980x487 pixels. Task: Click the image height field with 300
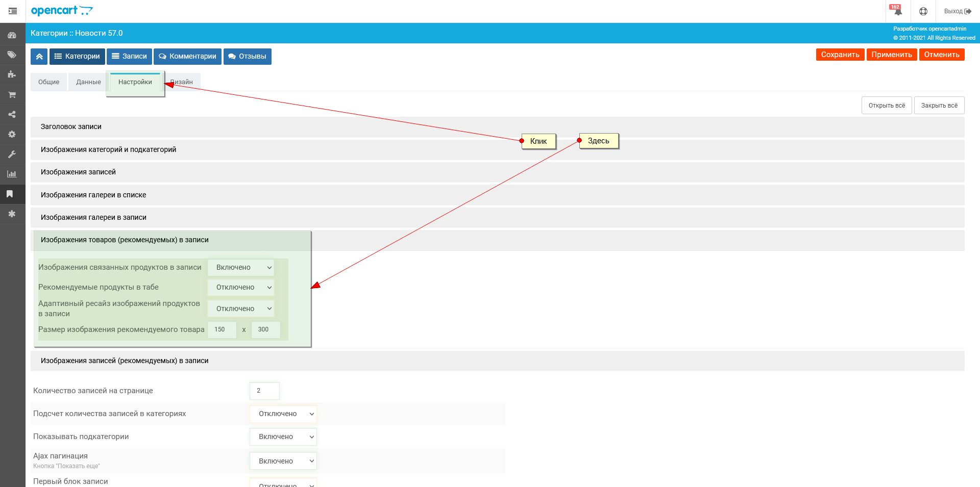pos(266,330)
